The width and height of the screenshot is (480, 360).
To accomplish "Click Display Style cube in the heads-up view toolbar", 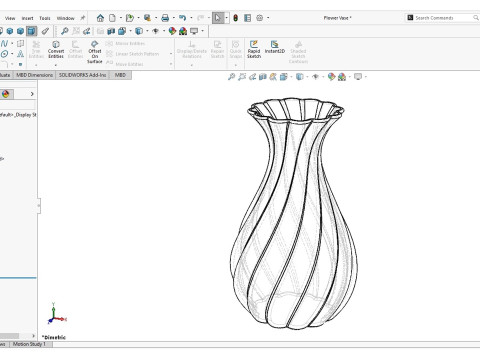I will pos(300,77).
